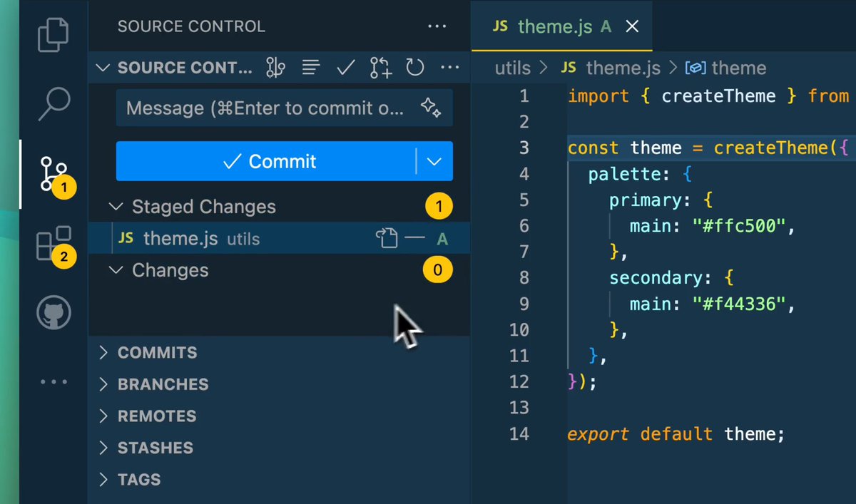The height and width of the screenshot is (504, 856).
Task: Click the Changes count badge showing 0
Action: click(x=438, y=270)
